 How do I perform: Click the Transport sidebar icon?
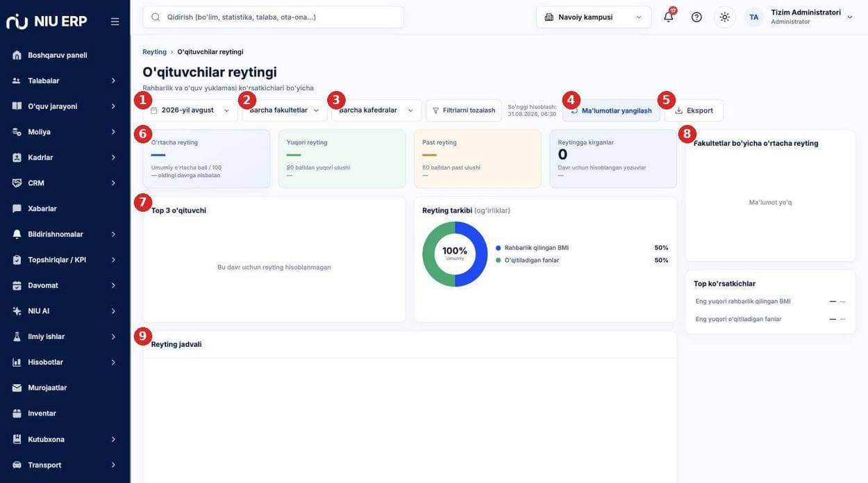pos(17,465)
